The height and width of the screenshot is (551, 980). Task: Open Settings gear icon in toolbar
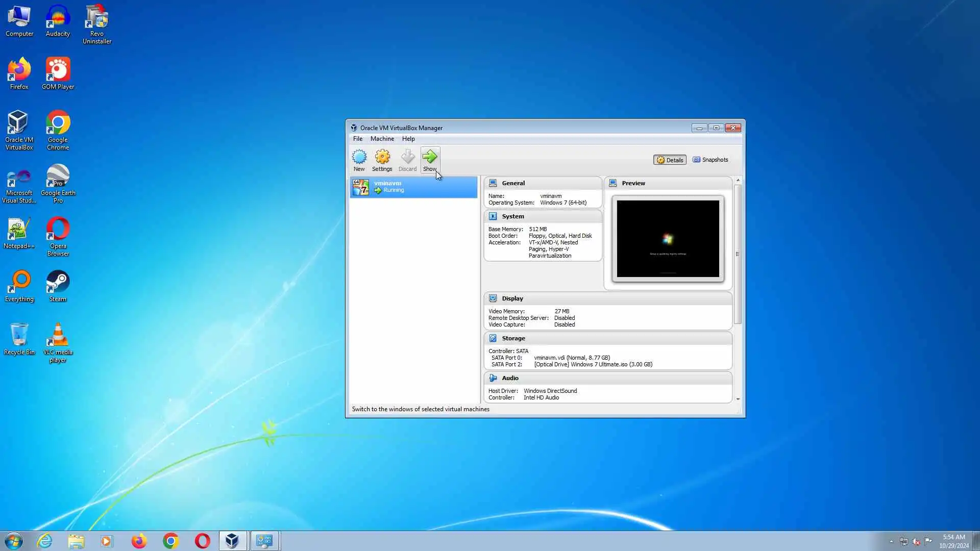click(x=382, y=157)
